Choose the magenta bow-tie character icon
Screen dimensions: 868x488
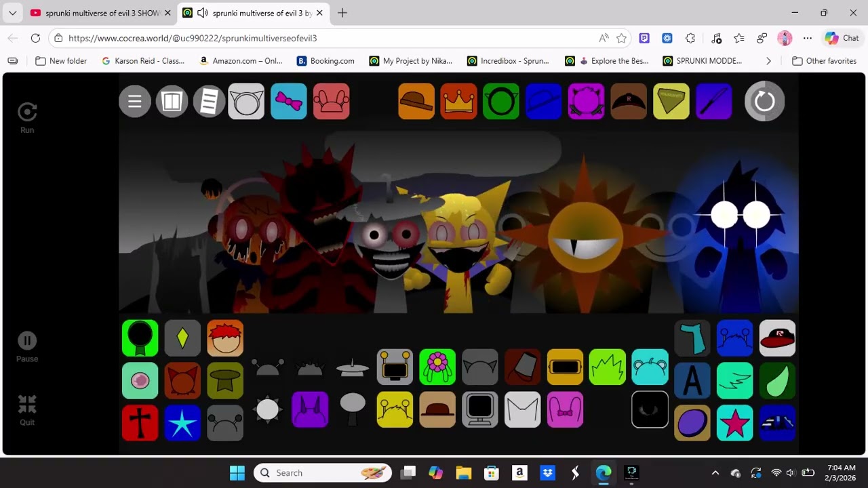tap(565, 409)
